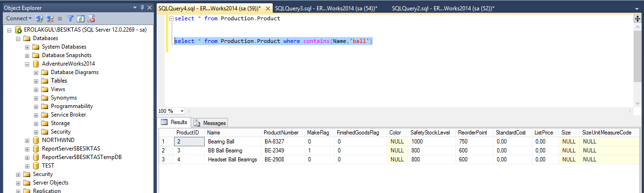Image resolution: width=644 pixels, height=193 pixels.
Task: Select the Programmability folder
Action: [72, 106]
